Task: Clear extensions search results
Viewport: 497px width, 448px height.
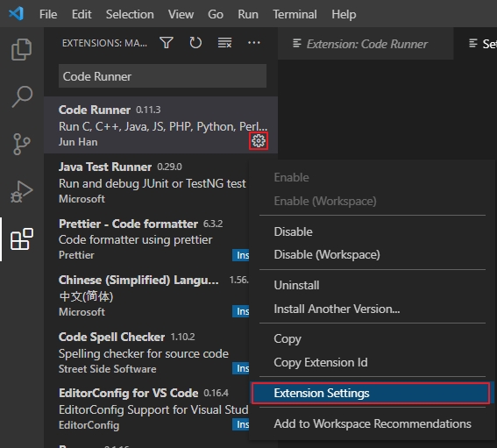Action: [x=224, y=43]
